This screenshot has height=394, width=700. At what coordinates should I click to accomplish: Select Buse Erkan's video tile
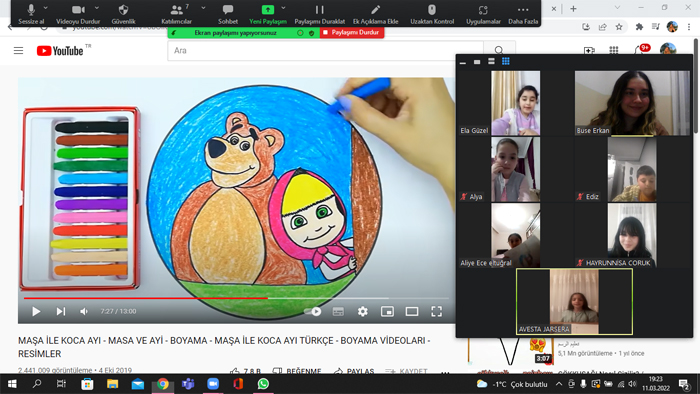(632, 103)
